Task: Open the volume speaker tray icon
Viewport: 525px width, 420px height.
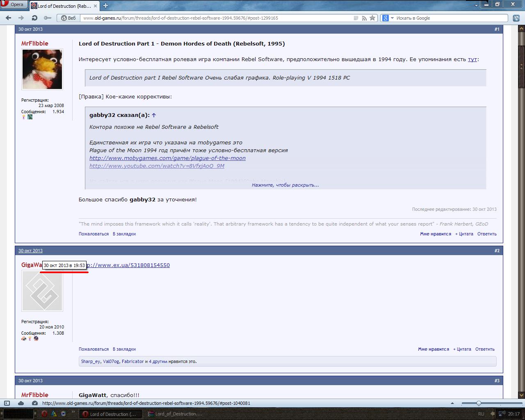Action: 502,414
